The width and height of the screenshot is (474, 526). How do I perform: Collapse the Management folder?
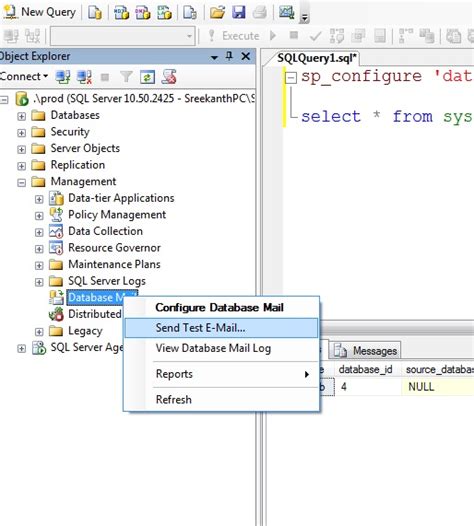[x=21, y=182]
